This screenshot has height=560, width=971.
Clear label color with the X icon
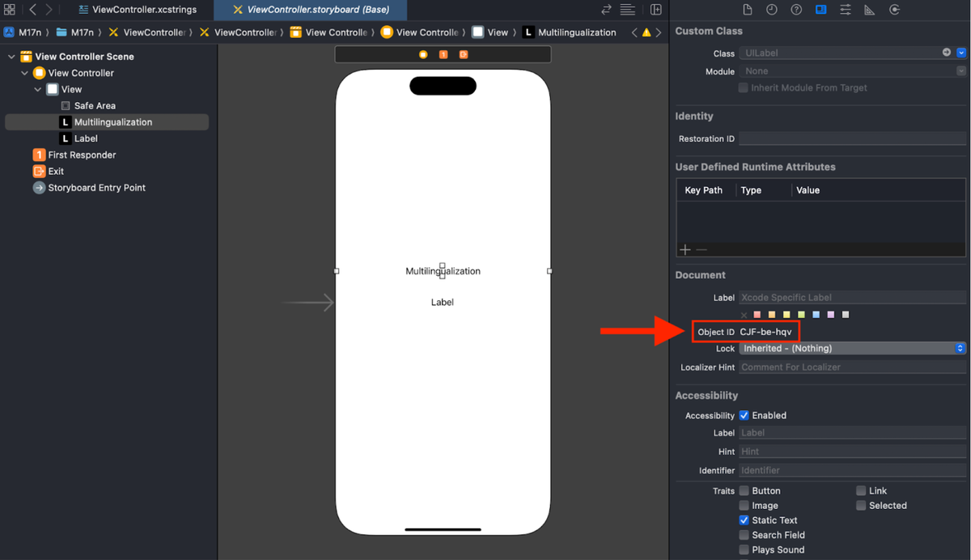(744, 315)
